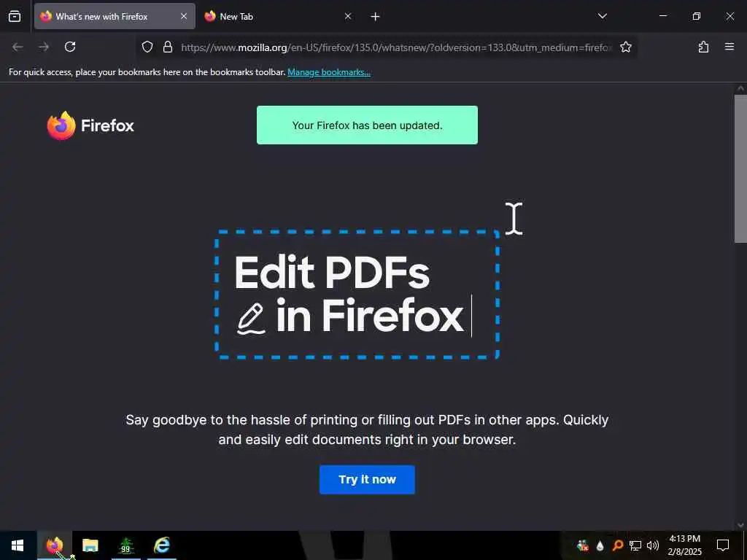Click the Try it now button
Image resolution: width=747 pixels, height=560 pixels.
[367, 480]
